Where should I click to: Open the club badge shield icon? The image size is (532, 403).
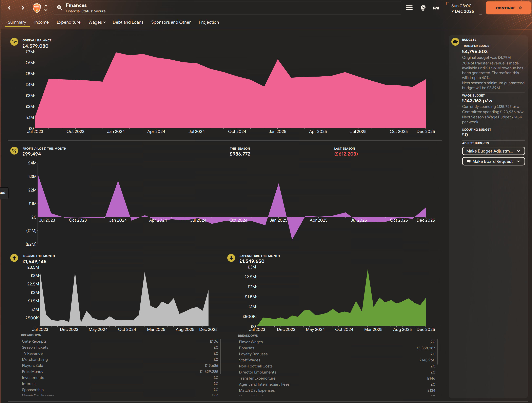coord(37,8)
